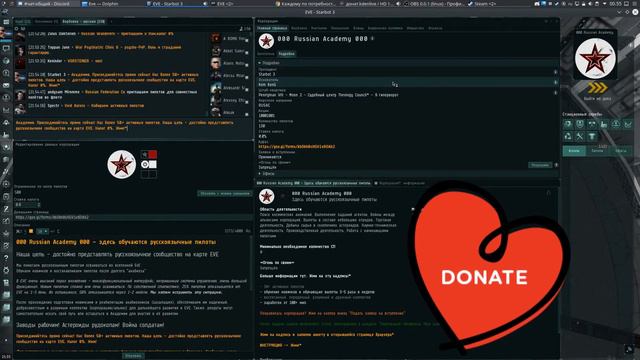Open the Industry factory station service icon
Image resolution: width=640 pixels, height=360 pixels.
pyautogui.click(x=604, y=124)
